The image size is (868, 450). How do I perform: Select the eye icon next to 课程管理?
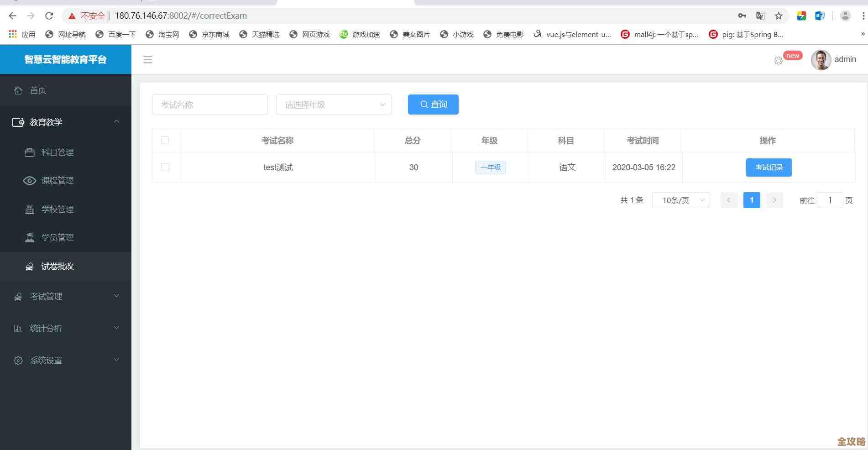coord(29,181)
